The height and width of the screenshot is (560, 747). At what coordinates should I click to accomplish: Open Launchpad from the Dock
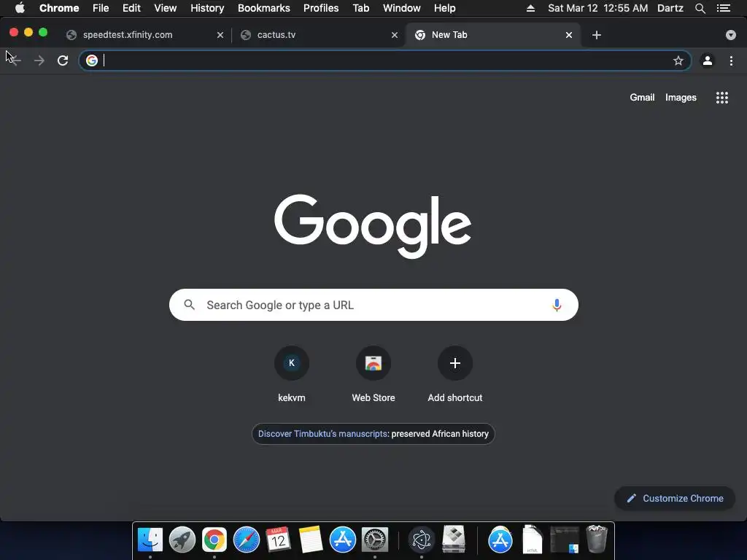pos(182,540)
